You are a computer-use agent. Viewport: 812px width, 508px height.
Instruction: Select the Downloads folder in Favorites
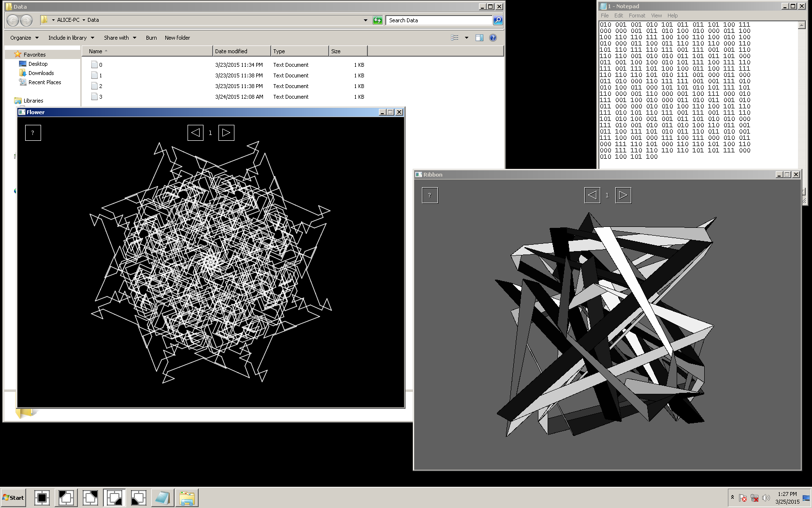[41, 73]
